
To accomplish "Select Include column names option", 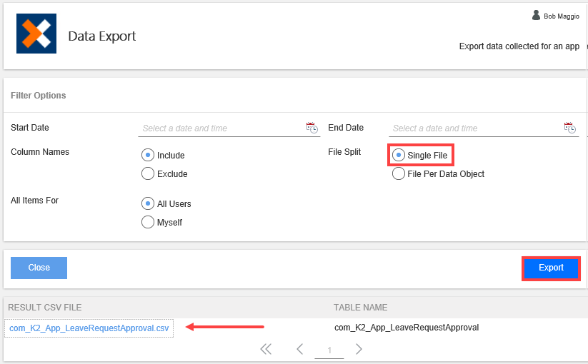I will coord(148,155).
